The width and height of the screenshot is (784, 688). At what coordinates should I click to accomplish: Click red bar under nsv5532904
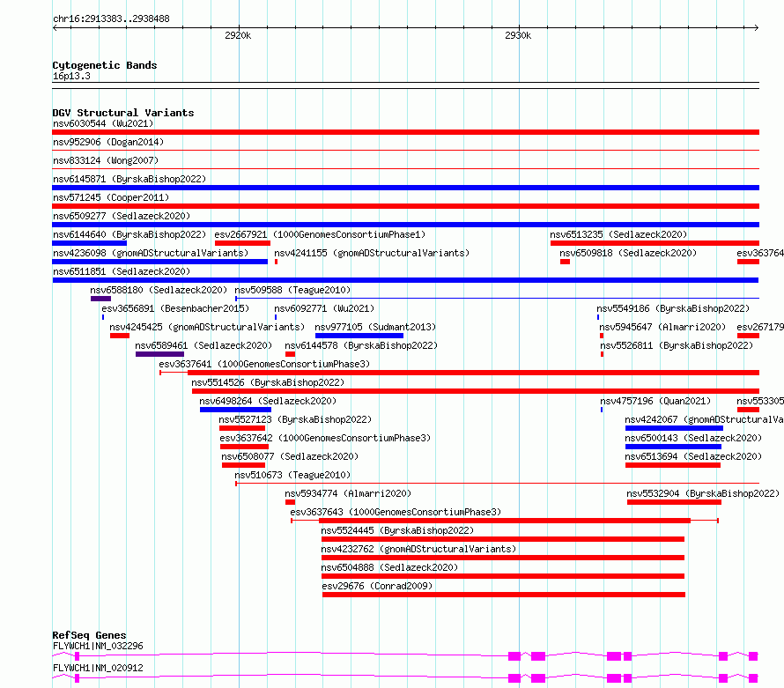(674, 502)
